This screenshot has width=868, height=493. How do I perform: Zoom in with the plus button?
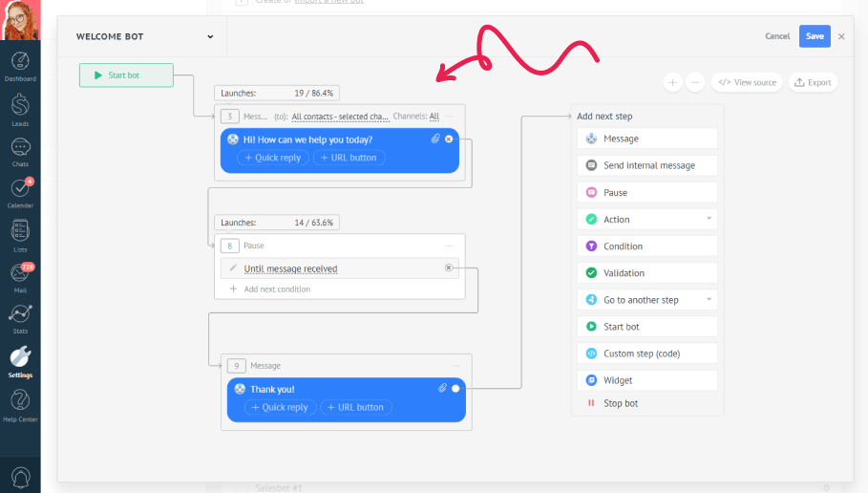tap(672, 82)
